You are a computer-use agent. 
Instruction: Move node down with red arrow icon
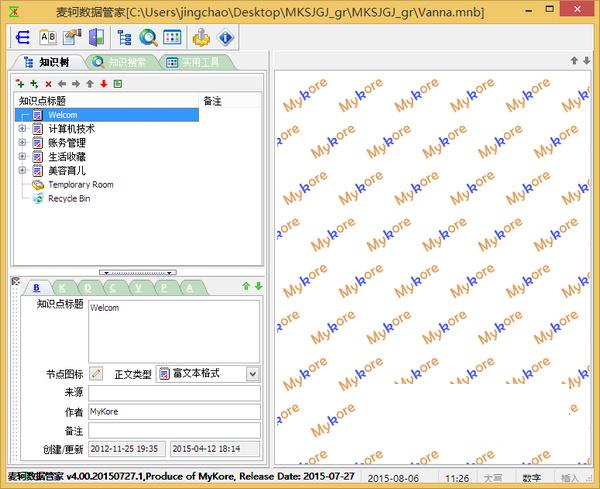(x=103, y=84)
